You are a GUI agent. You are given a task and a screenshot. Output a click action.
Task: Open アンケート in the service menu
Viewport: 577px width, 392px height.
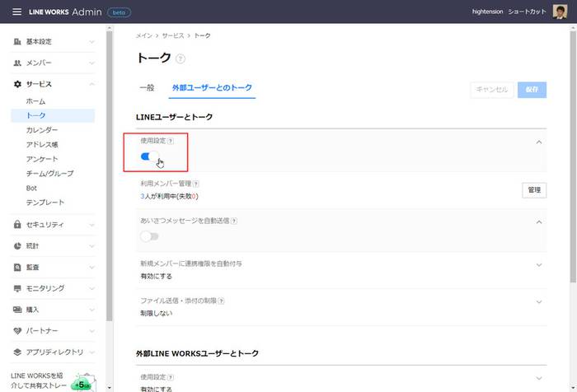pyautogui.click(x=42, y=159)
